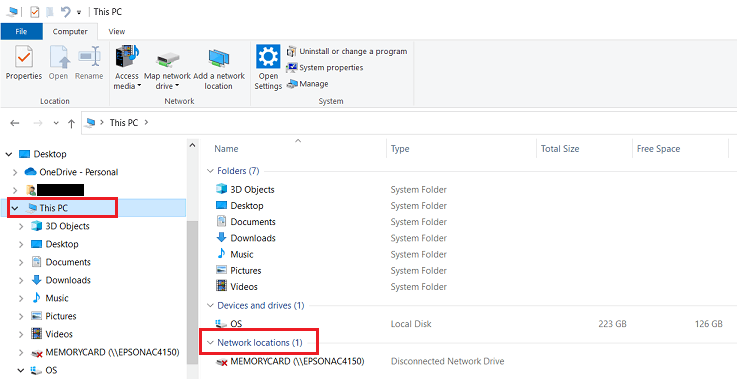The height and width of the screenshot is (379, 737).
Task: Click This PC in the address bar
Action: pyautogui.click(x=124, y=123)
